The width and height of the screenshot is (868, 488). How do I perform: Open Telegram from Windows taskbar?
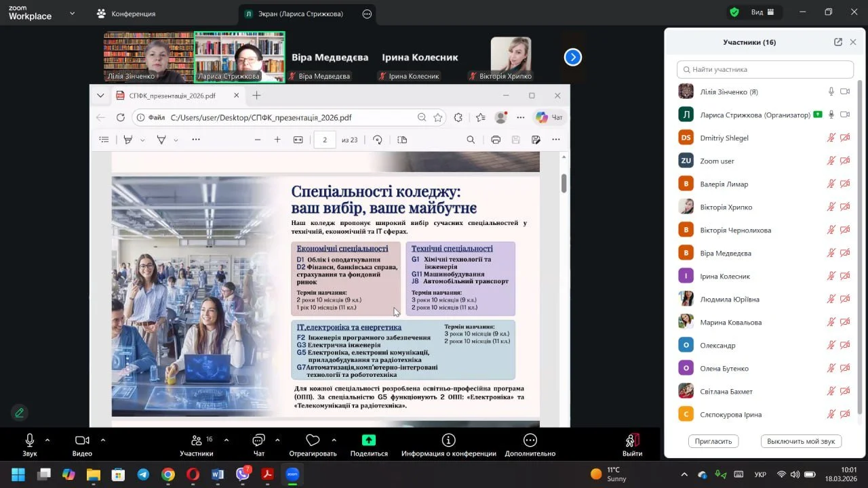tap(143, 474)
